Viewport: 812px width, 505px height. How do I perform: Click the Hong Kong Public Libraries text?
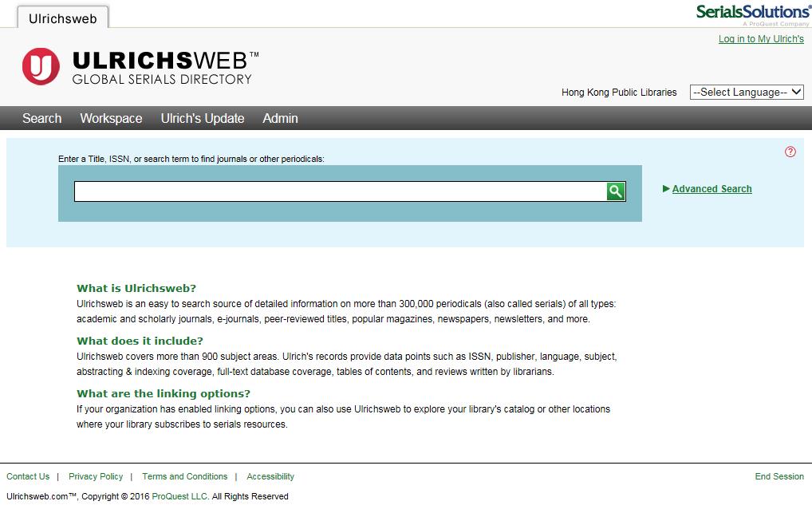point(619,93)
